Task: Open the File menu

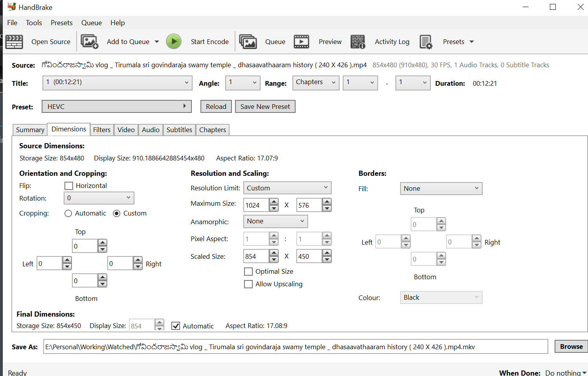Action: pyautogui.click(x=12, y=23)
